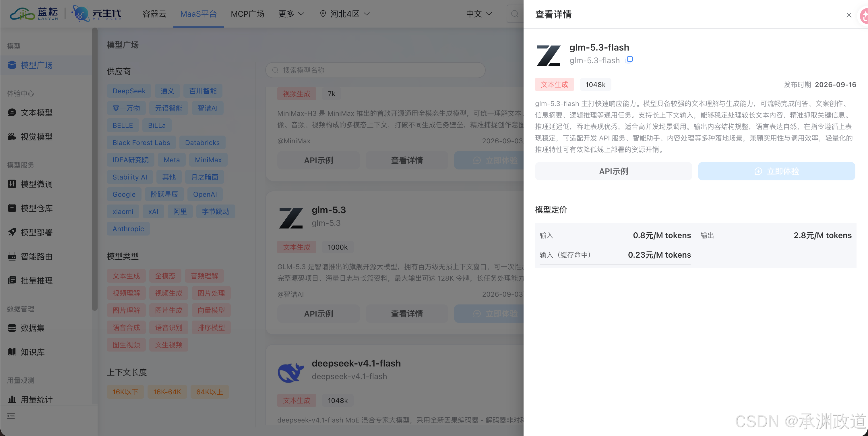Click the left sidebar scrollbar
Image resolution: width=868 pixels, height=436 pixels.
(95, 169)
